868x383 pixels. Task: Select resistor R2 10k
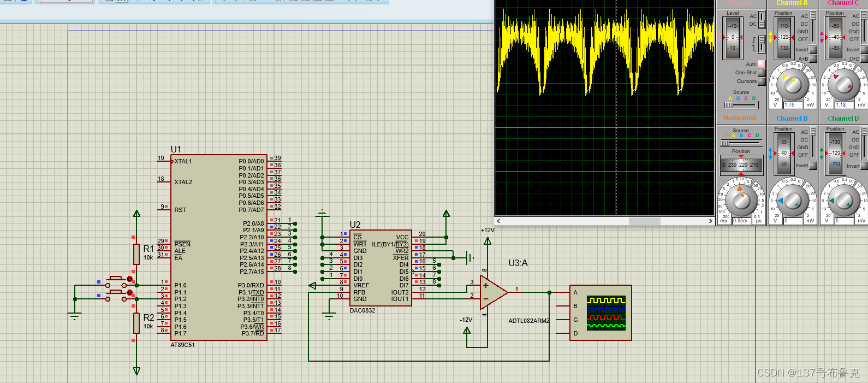click(x=136, y=323)
